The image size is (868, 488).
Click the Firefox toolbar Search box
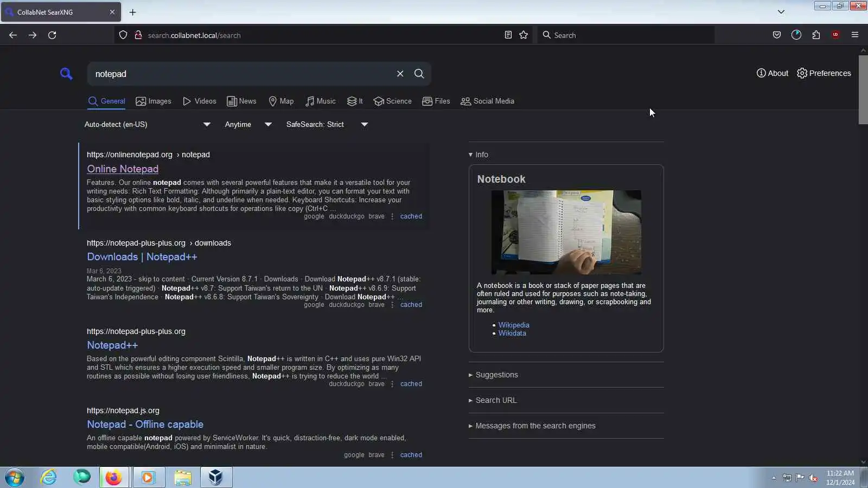coord(626,35)
